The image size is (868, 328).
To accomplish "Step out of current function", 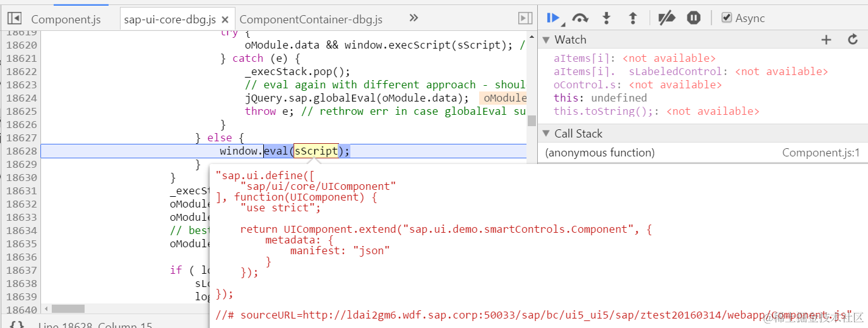I will (633, 18).
